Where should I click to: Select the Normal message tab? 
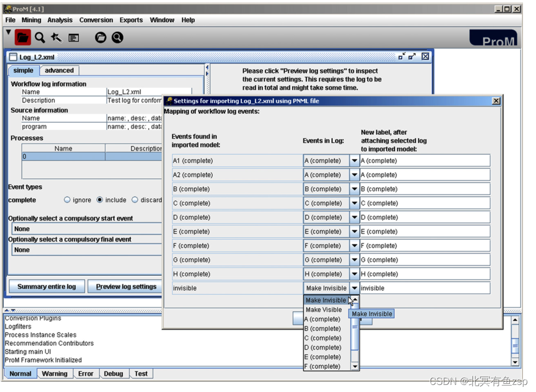point(20,374)
